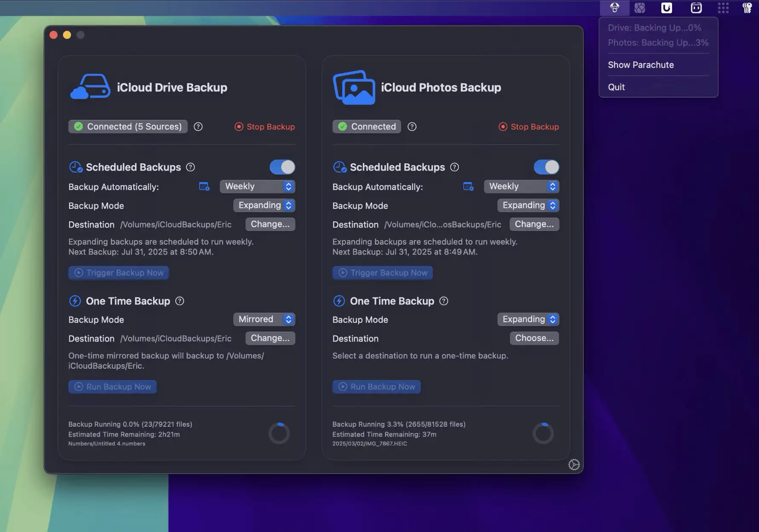The width and height of the screenshot is (759, 532).
Task: Open help next to Photos Connected status
Action: click(412, 127)
